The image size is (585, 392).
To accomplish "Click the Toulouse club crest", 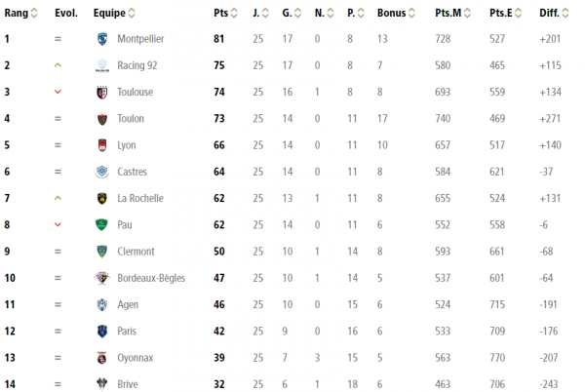I will [101, 92].
